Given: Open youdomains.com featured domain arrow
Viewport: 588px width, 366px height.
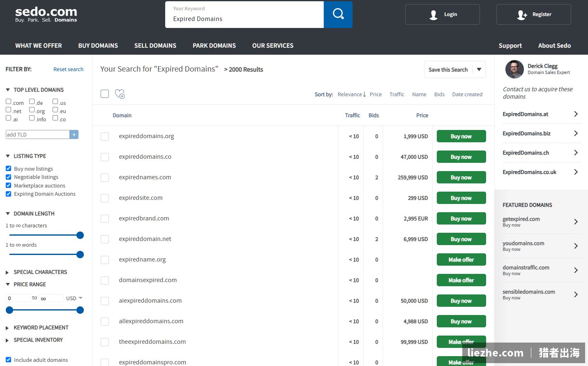Looking at the screenshot, I should point(576,246).
